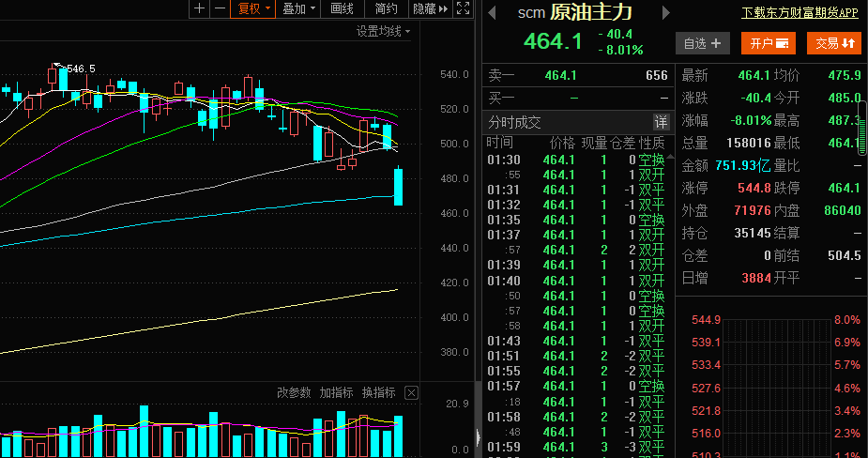Click the 546.5 high price label

81,69
